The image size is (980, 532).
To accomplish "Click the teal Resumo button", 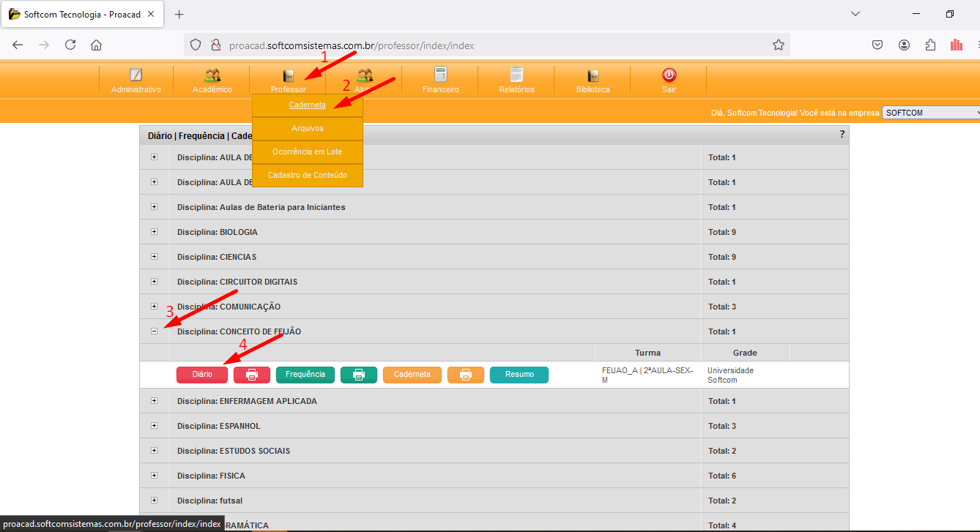I will [519, 375].
